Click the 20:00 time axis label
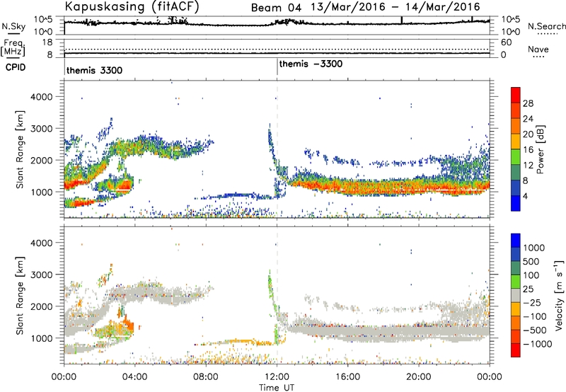Viewport: 566px width, 392px height. click(418, 377)
